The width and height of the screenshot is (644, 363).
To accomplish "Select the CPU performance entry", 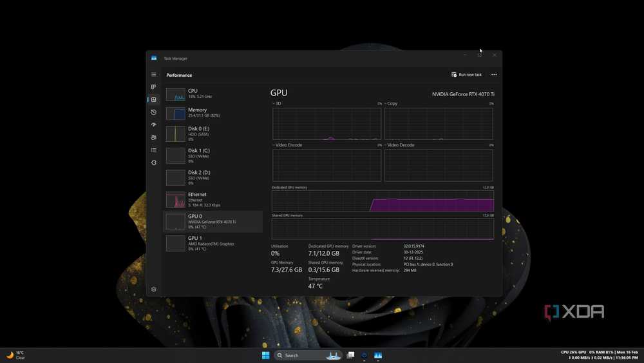I will [213, 93].
